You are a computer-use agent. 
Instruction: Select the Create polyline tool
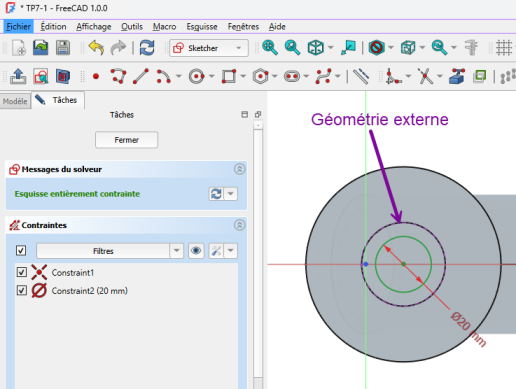(118, 76)
